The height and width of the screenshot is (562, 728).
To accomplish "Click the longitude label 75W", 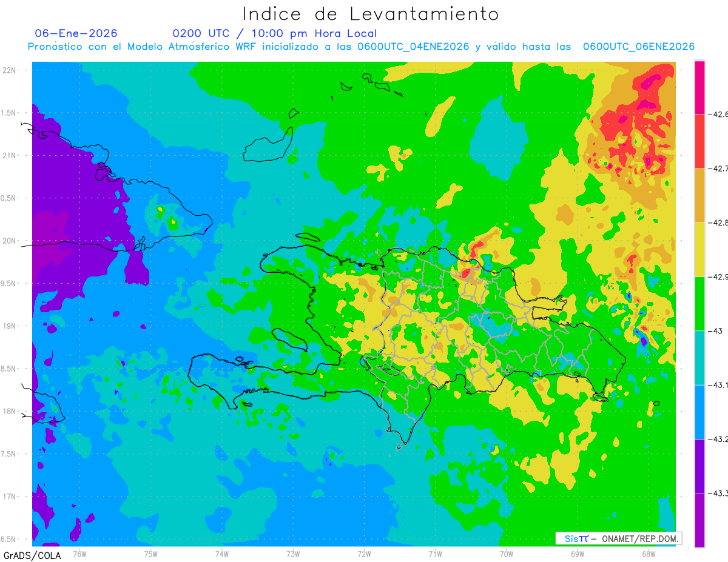I will [x=151, y=554].
